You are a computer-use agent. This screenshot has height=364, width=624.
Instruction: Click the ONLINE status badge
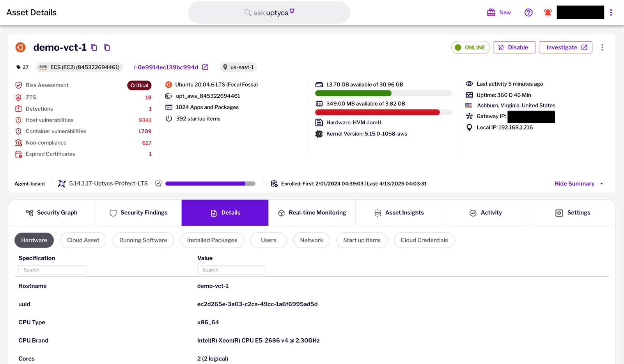(x=470, y=48)
